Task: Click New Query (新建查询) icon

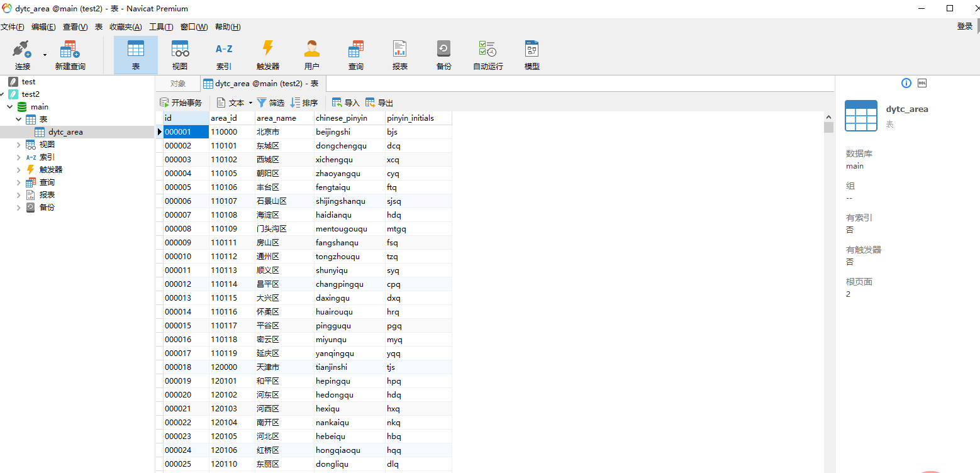Action: pos(70,55)
